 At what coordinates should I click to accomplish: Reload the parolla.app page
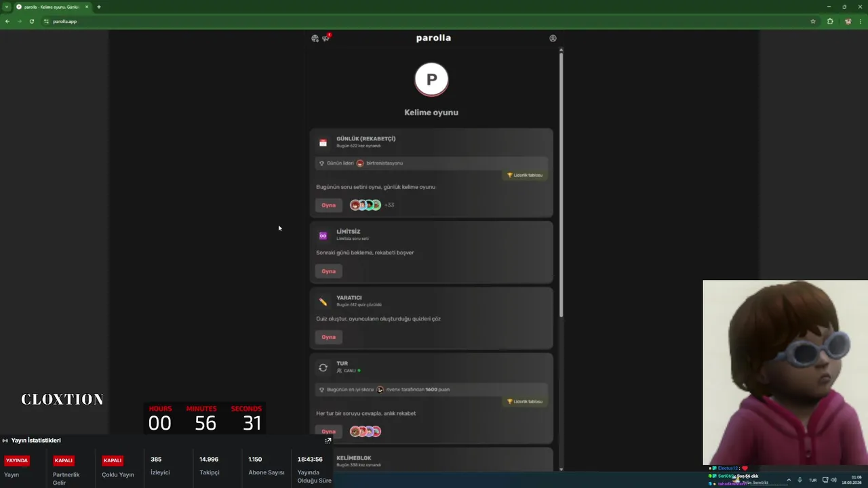point(32,21)
